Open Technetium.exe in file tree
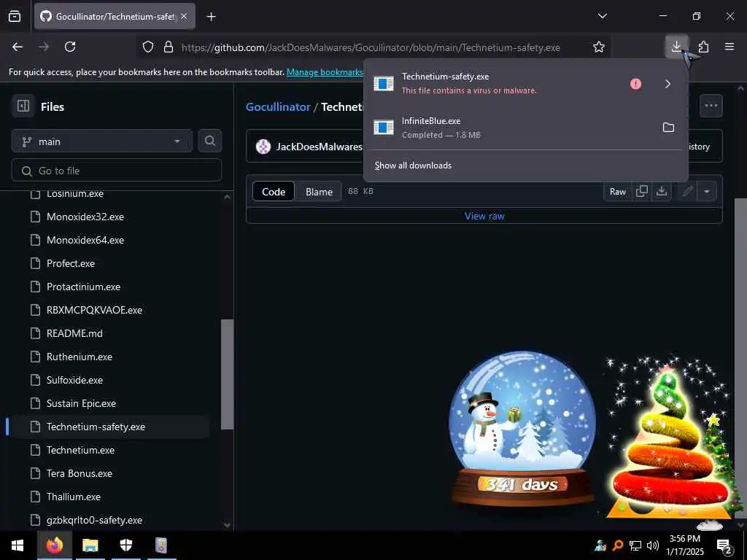 (x=80, y=450)
